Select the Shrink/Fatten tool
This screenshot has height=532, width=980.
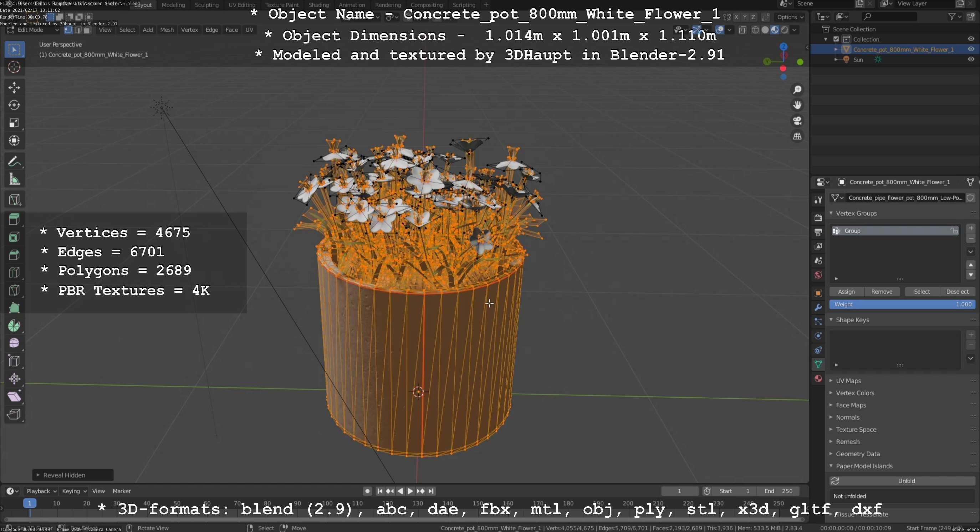click(x=15, y=379)
